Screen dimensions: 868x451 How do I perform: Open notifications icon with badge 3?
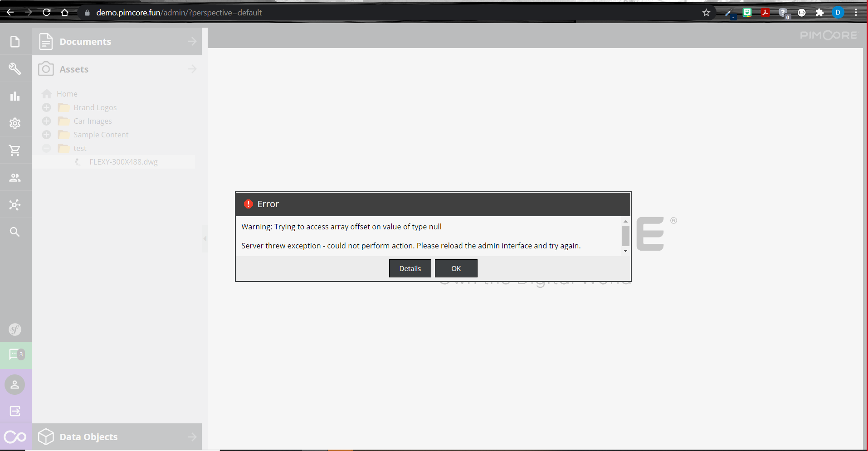click(x=16, y=354)
